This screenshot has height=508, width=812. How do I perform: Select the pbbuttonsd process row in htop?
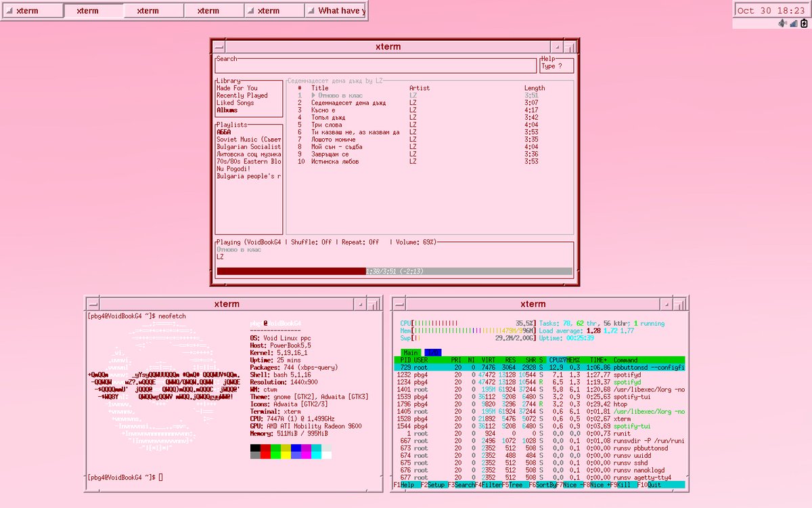539,368
